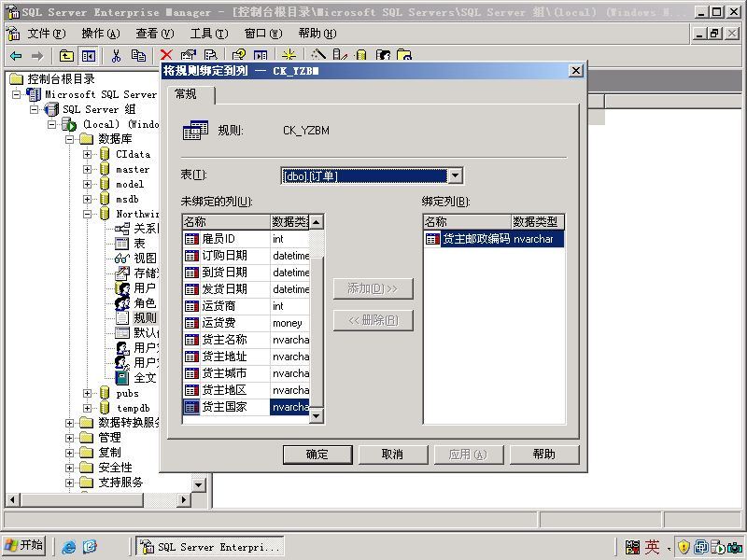Expand the model database node
The width and height of the screenshot is (747, 560).
pyautogui.click(x=87, y=184)
